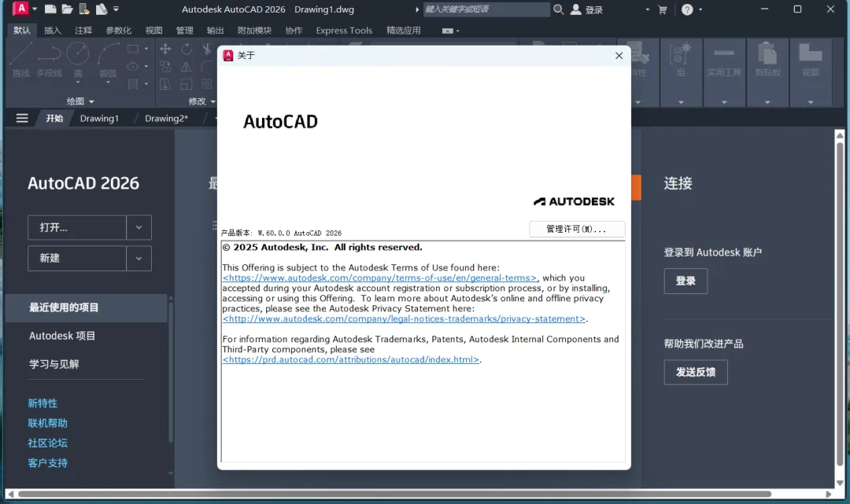This screenshot has height=504, width=850.
Task: Switch to the 参数化 ribbon tab
Action: pyautogui.click(x=119, y=31)
